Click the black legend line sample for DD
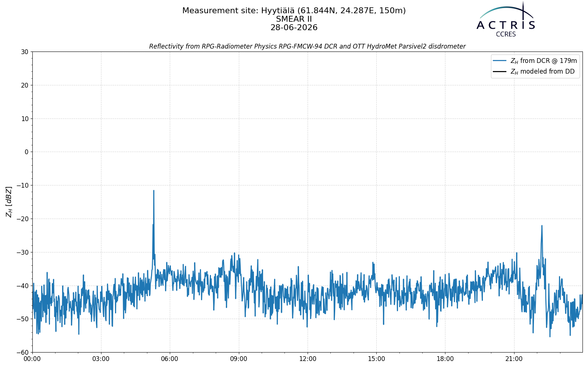 pos(500,71)
